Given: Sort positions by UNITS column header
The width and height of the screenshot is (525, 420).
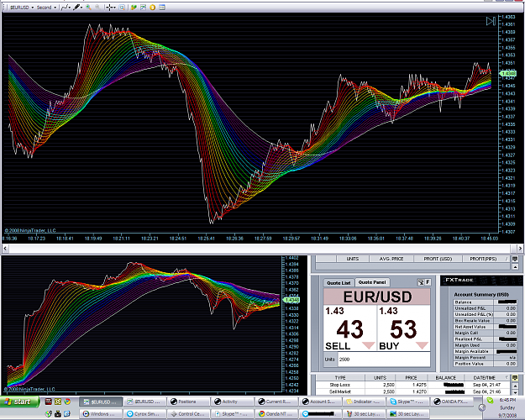Looking at the screenshot, I should [x=353, y=259].
